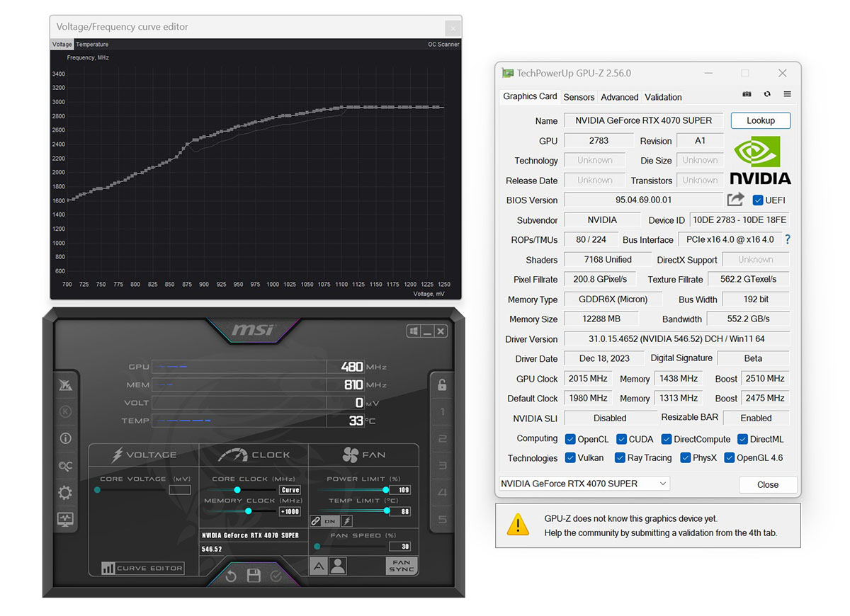Take a GPU-Z screenshot with the camera icon

click(x=747, y=94)
